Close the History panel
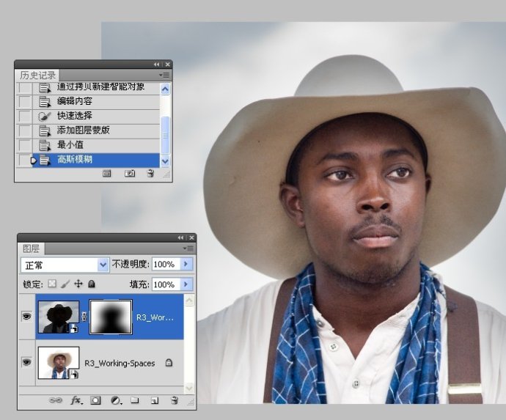The image size is (506, 420). tap(167, 65)
